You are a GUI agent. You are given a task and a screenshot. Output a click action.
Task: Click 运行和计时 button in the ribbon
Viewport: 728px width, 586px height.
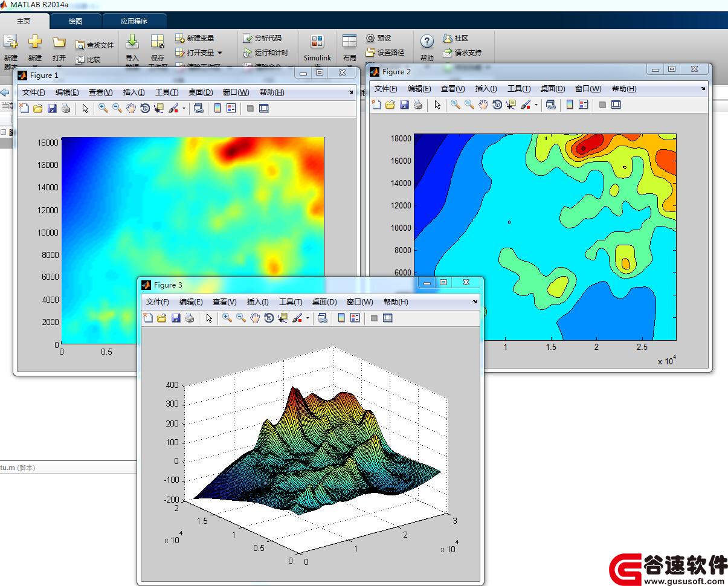pyautogui.click(x=266, y=53)
